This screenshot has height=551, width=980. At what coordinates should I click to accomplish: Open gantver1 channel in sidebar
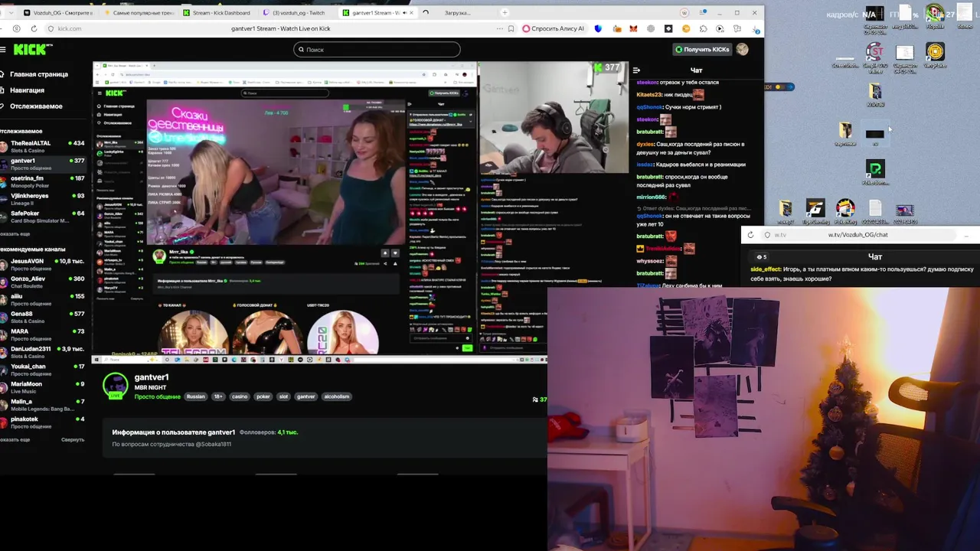[43, 164]
